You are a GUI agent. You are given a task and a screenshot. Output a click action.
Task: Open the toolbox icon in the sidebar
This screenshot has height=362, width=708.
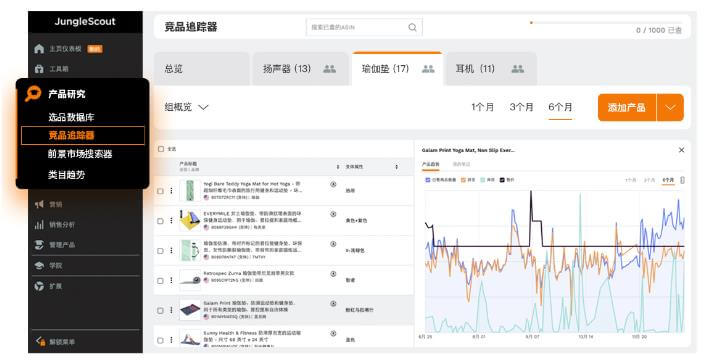[x=39, y=69]
